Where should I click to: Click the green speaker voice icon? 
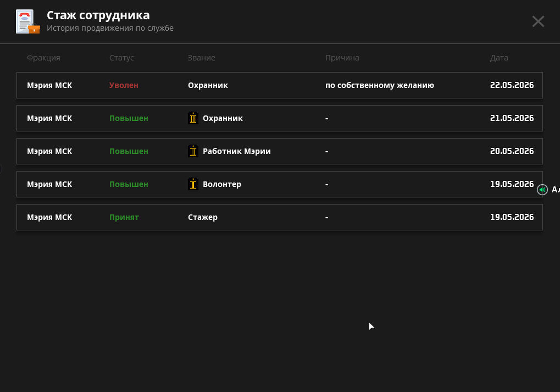pyautogui.click(x=542, y=190)
